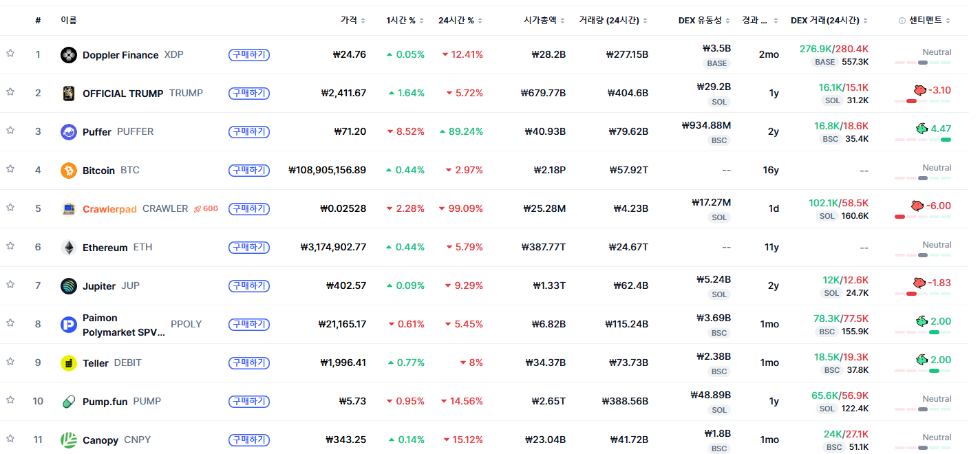The width and height of the screenshot is (980, 454).
Task: Click the info icon beside 센티멘트
Action: pyautogui.click(x=902, y=21)
